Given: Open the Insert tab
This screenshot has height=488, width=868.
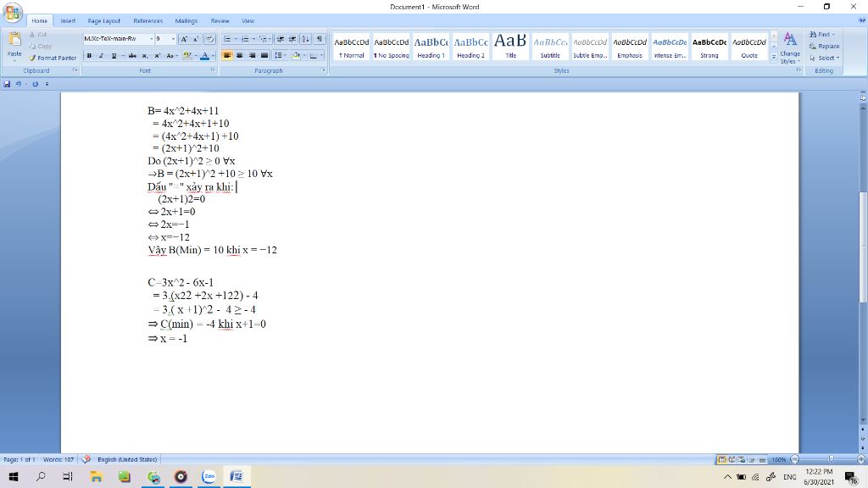Looking at the screenshot, I should pos(68,20).
